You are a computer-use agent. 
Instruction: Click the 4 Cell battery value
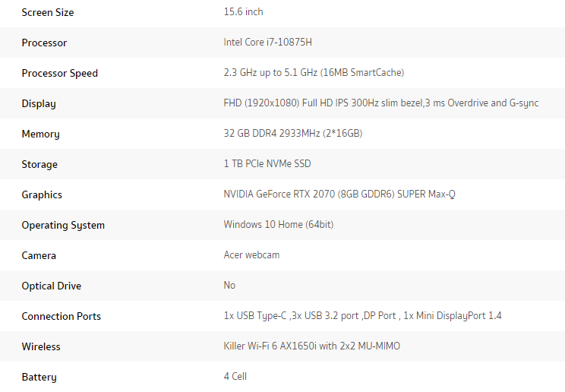pos(235,376)
